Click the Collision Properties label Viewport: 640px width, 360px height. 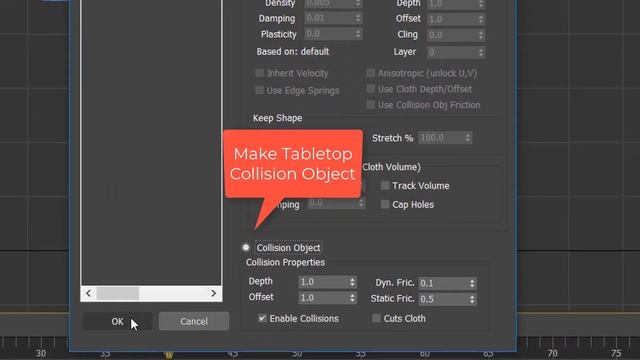tap(285, 262)
